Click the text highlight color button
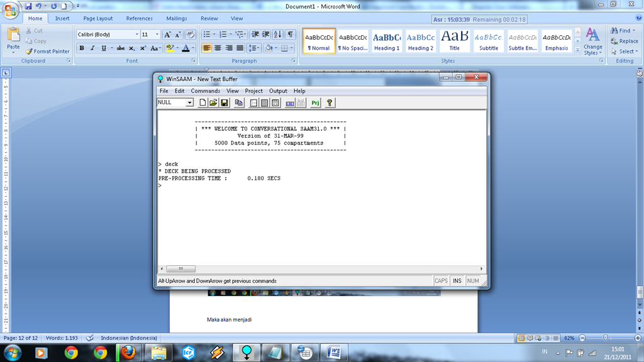644x362 pixels. (170, 48)
